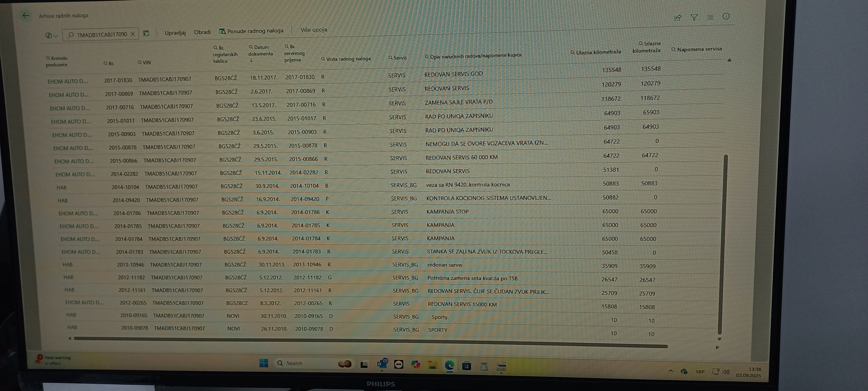Image resolution: width=868 pixels, height=391 pixels.
Task: Open work order number 2017-01830 link
Action: (x=118, y=80)
